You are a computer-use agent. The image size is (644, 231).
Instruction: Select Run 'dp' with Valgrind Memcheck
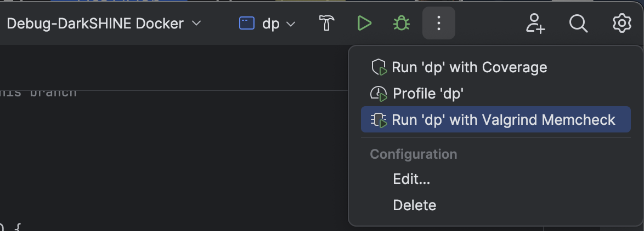pyautogui.click(x=503, y=120)
